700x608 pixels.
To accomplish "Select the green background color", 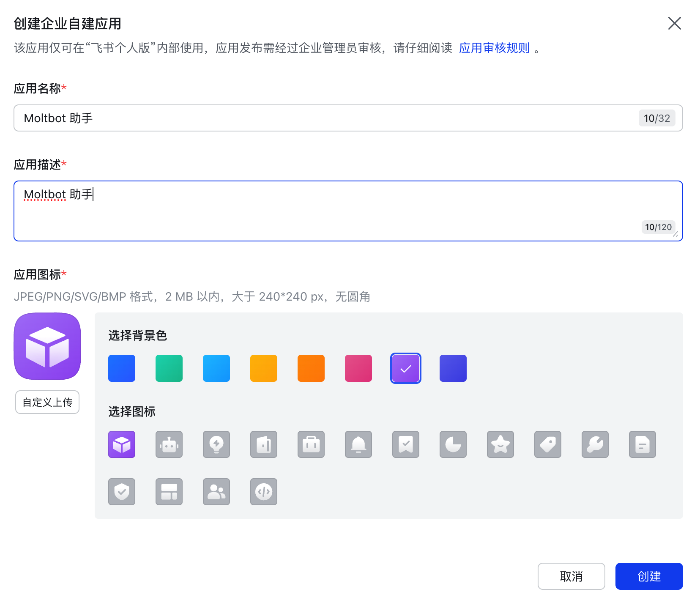I will click(169, 368).
